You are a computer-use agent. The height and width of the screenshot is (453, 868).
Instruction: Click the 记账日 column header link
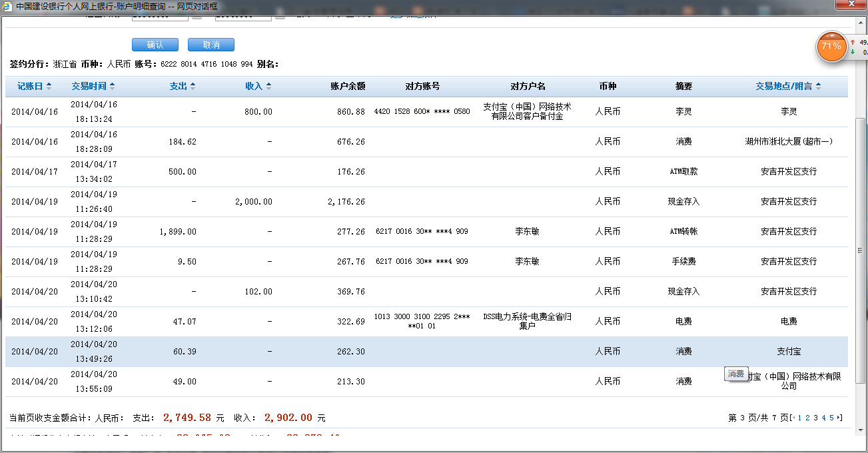(x=30, y=86)
